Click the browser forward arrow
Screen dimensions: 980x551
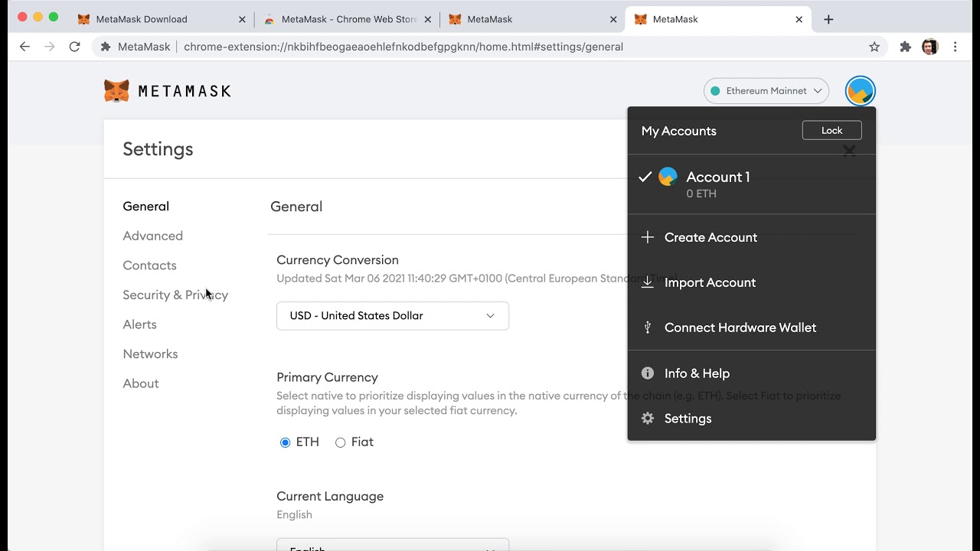click(x=50, y=47)
